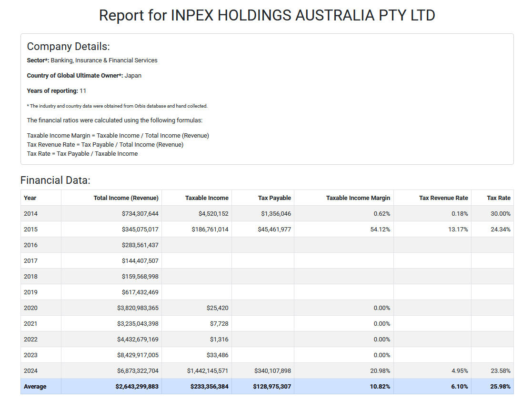Click the Tax Revenue Rate formula line
This screenshot has height=400, width=532.
pyautogui.click(x=105, y=145)
